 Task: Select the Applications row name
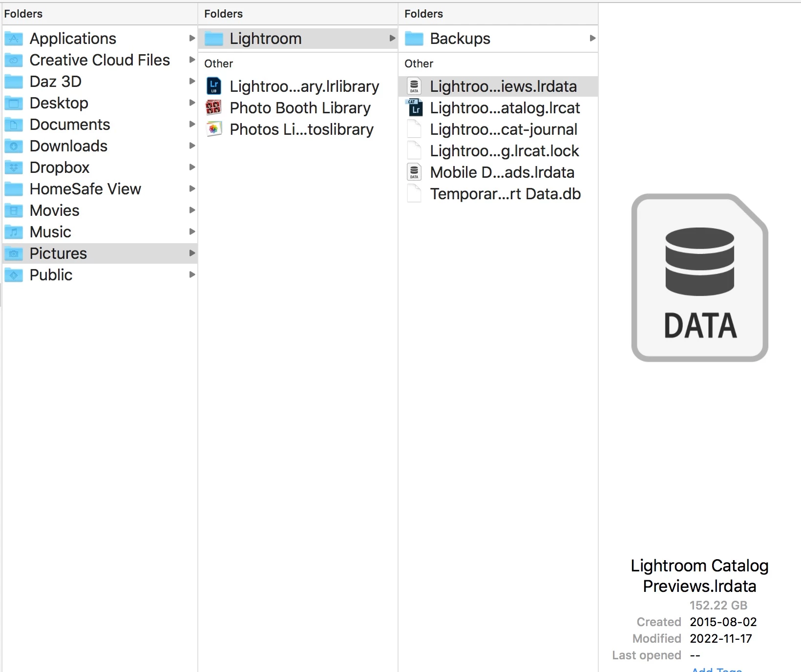pos(73,39)
